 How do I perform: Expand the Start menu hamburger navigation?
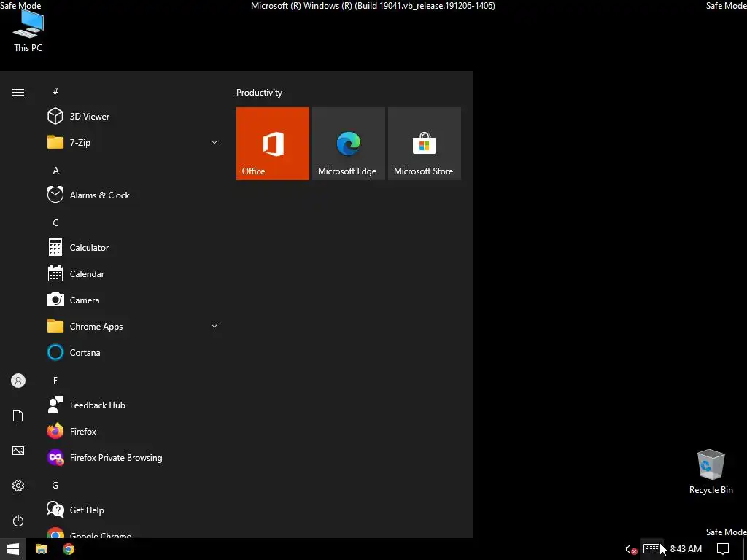point(18,93)
